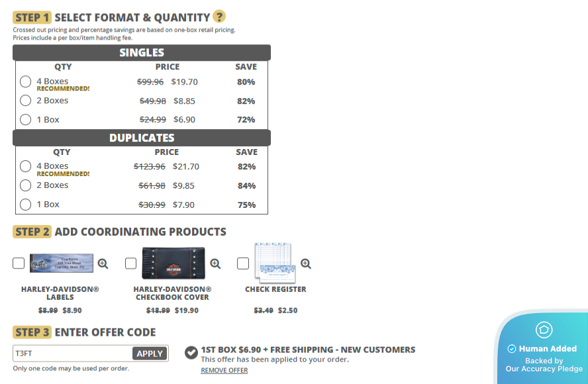Click the Remove Offer link

click(x=224, y=371)
